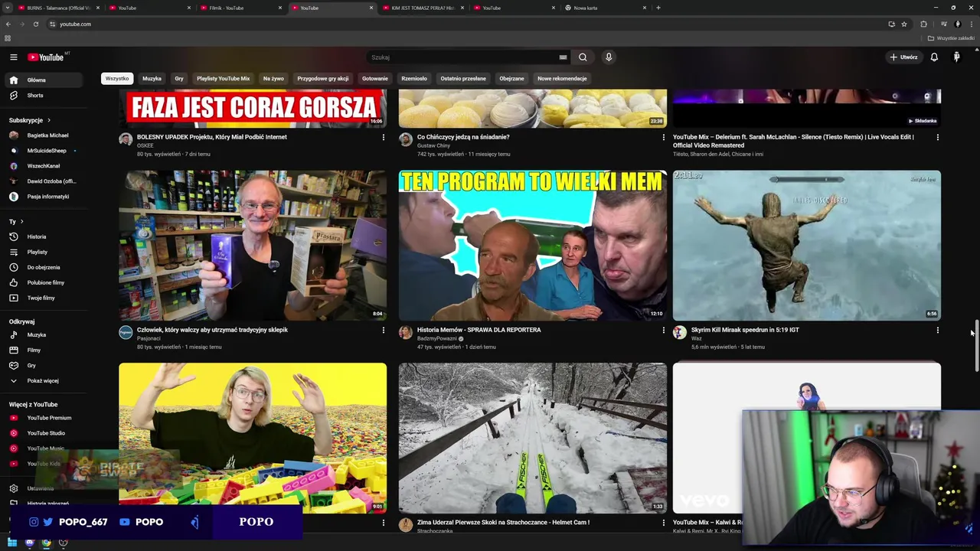The image size is (980, 551).
Task: Open YouTube Studio link
Action: pos(46,433)
